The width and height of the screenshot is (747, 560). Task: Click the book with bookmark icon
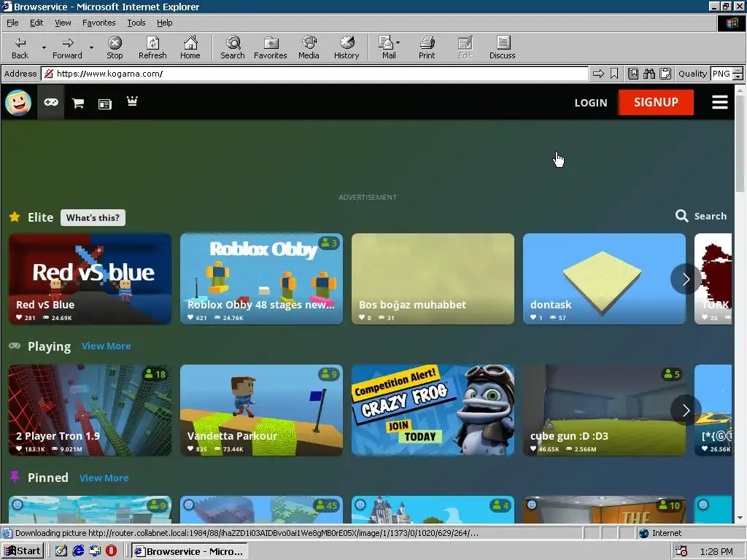[633, 74]
